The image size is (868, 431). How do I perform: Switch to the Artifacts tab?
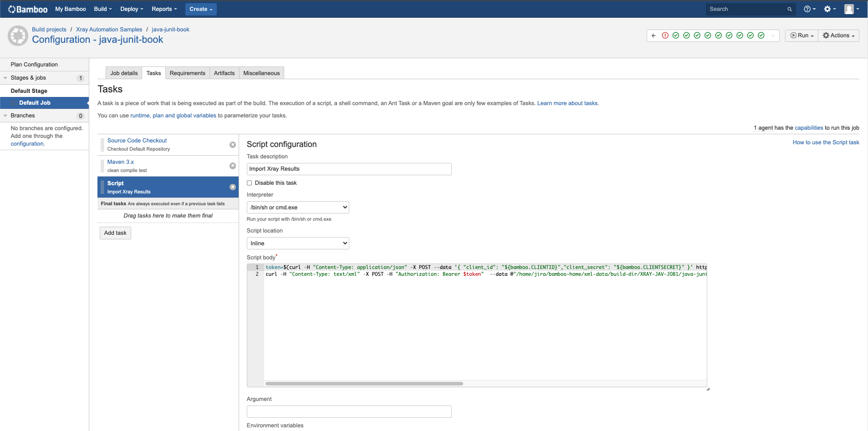tap(224, 73)
